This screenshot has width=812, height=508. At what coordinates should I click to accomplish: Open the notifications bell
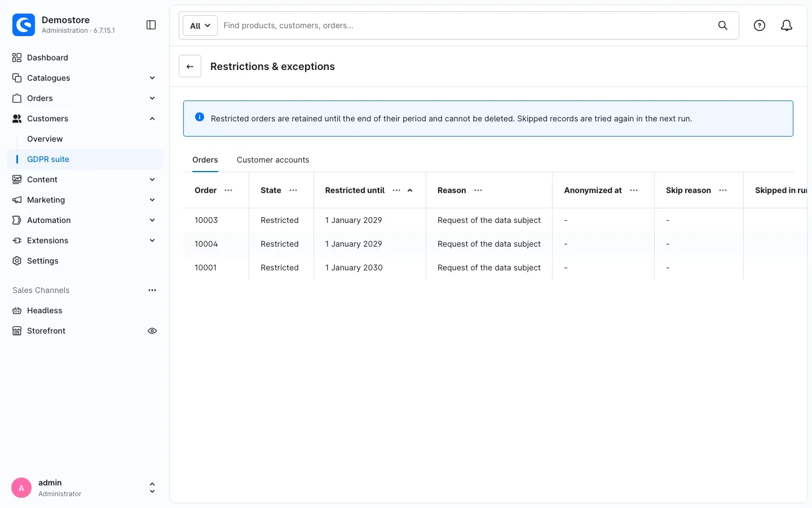tap(787, 25)
